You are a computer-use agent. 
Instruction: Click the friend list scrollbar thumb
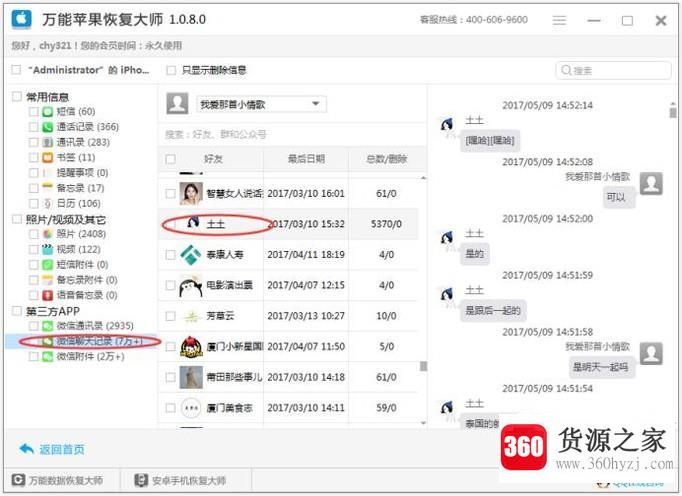(x=423, y=366)
